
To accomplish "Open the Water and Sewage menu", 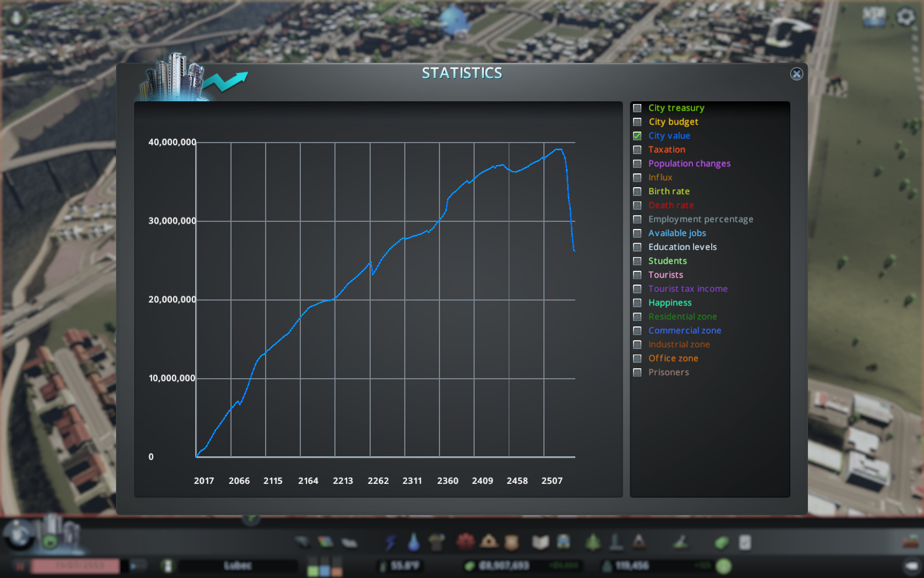I will coord(414,542).
